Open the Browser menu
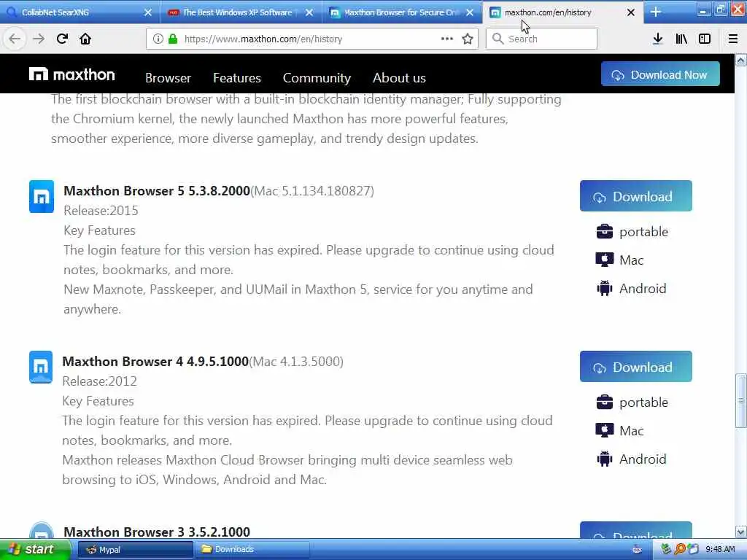 (x=168, y=77)
